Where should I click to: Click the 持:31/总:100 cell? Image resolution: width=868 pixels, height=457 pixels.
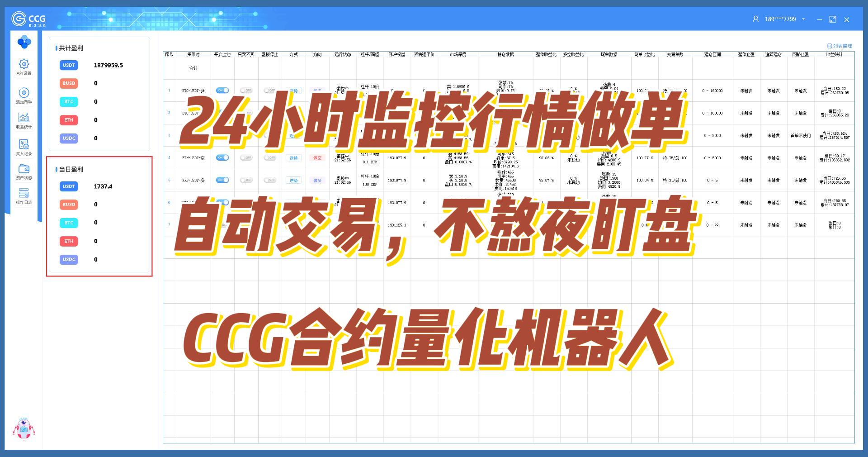point(675,180)
